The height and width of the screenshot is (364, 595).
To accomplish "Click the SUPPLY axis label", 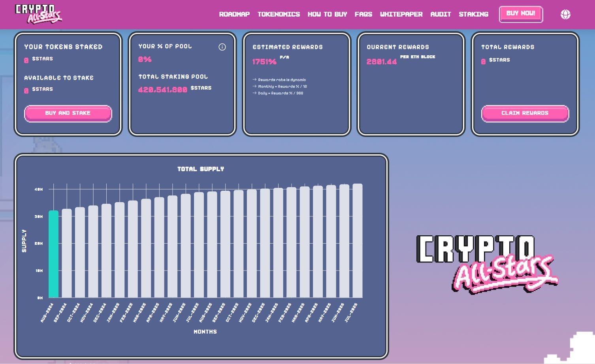I will pyautogui.click(x=24, y=241).
